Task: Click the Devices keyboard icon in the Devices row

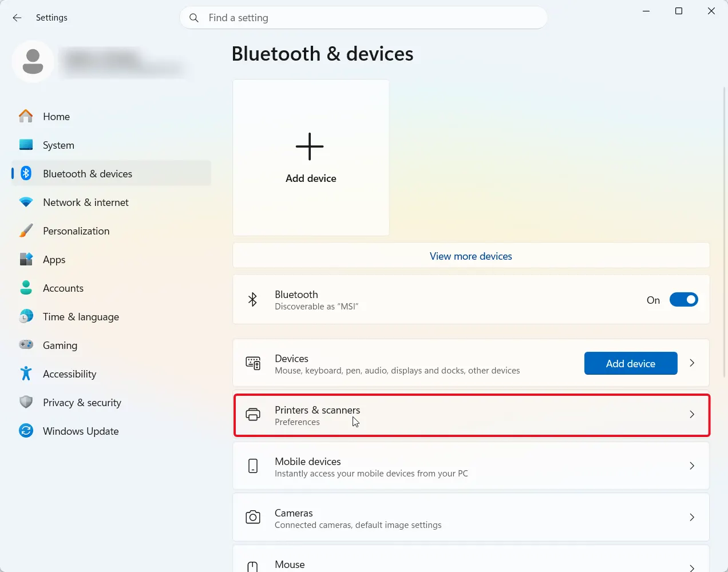Action: click(253, 363)
